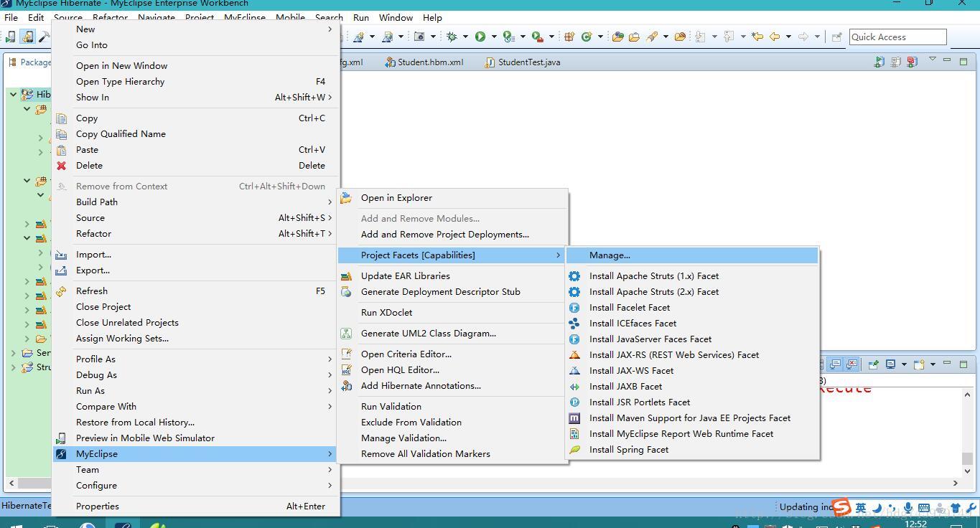980x528 pixels.
Task: Click the Sogou input method S icon
Action: tap(841, 508)
